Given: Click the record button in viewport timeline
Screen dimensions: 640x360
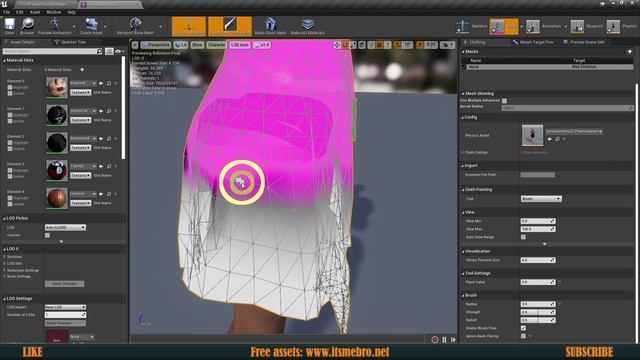Looking at the screenshot, I should pos(435,340).
